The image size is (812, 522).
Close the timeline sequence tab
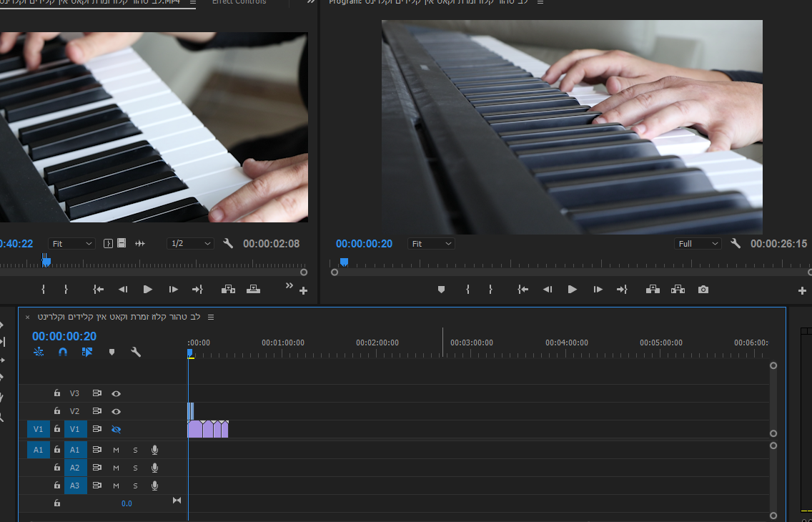pos(27,317)
